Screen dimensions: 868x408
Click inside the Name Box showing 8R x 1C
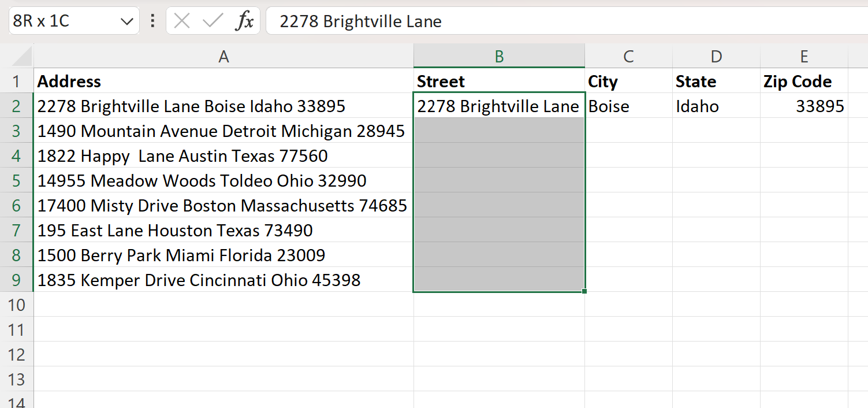pos(64,20)
